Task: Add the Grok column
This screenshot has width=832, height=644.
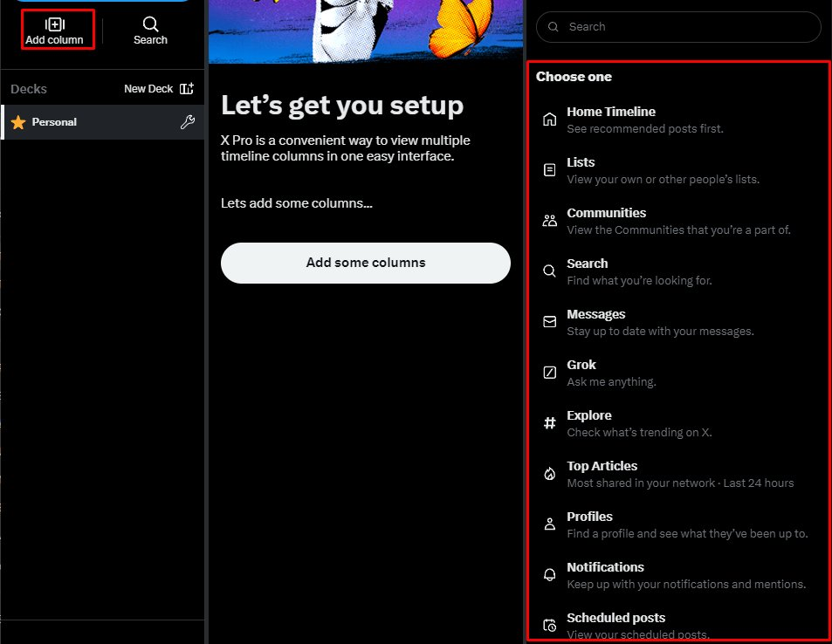Action: point(678,373)
